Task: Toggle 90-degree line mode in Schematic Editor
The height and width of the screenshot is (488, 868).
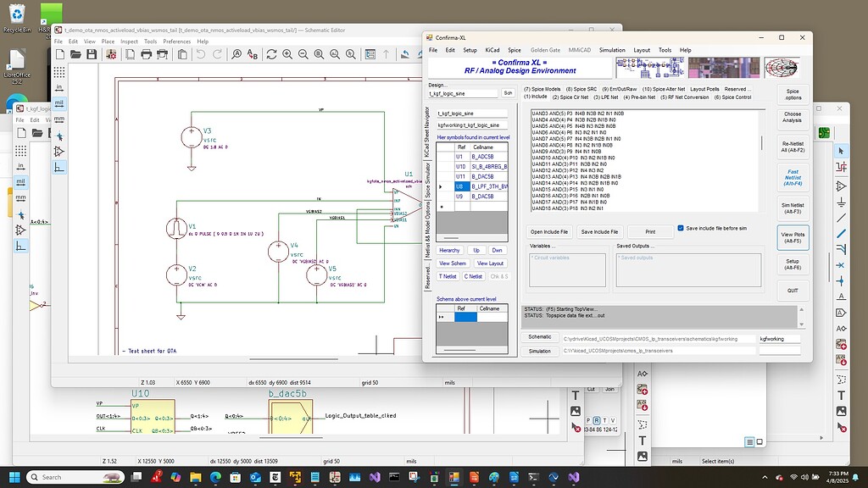Action: pyautogui.click(x=59, y=167)
